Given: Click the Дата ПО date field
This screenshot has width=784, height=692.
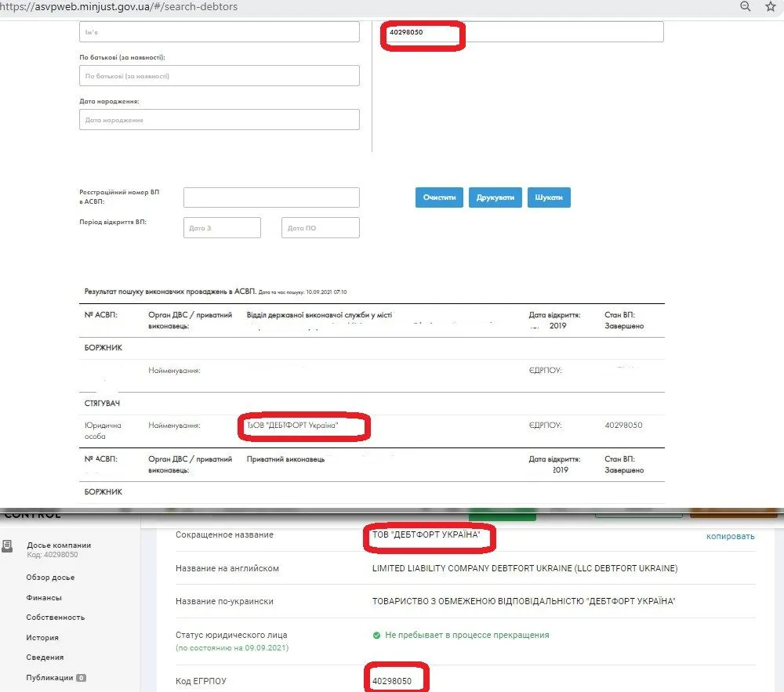Looking at the screenshot, I should click(x=320, y=228).
